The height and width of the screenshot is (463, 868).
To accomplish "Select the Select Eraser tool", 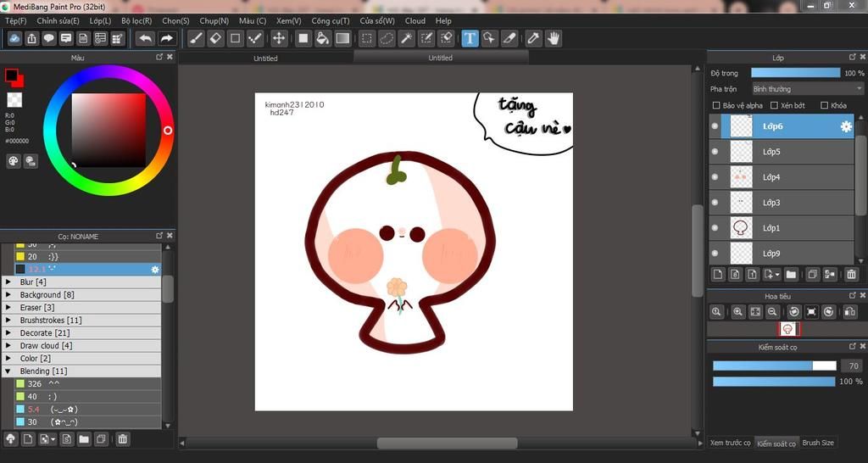I will click(446, 38).
